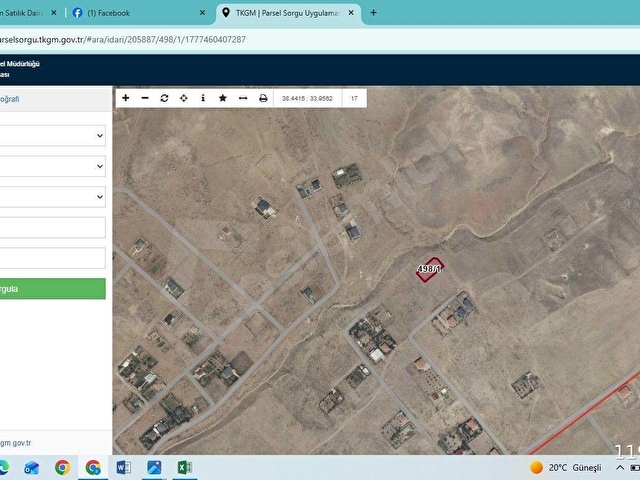Image resolution: width=640 pixels, height=480 pixels.
Task: Close the Satılık Daire tab
Action: tap(54, 13)
